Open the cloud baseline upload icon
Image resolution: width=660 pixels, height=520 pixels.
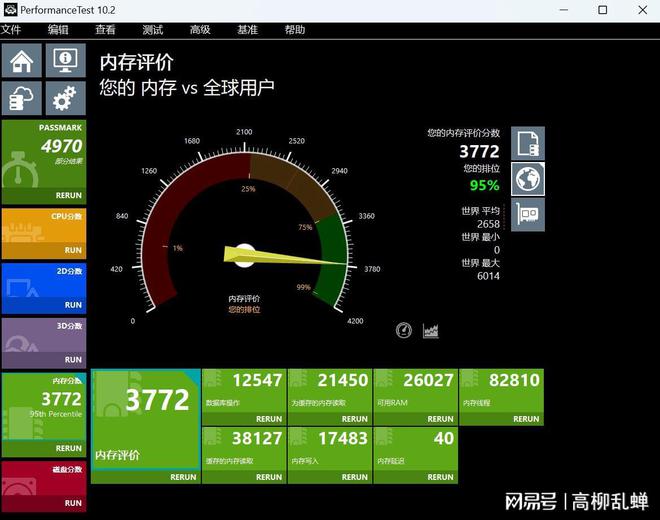coord(22,98)
